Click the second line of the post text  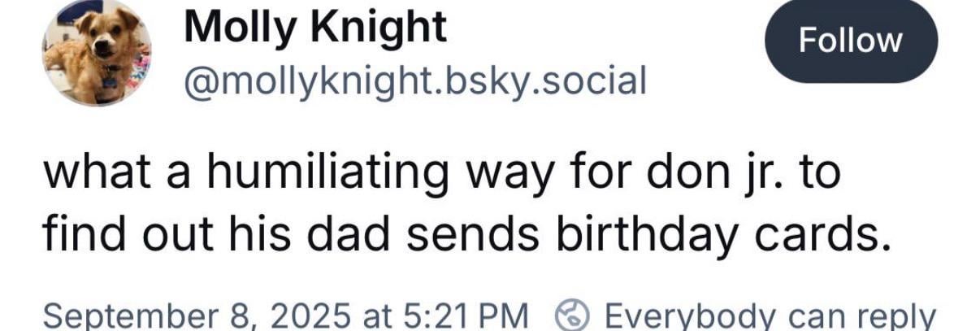462,235
